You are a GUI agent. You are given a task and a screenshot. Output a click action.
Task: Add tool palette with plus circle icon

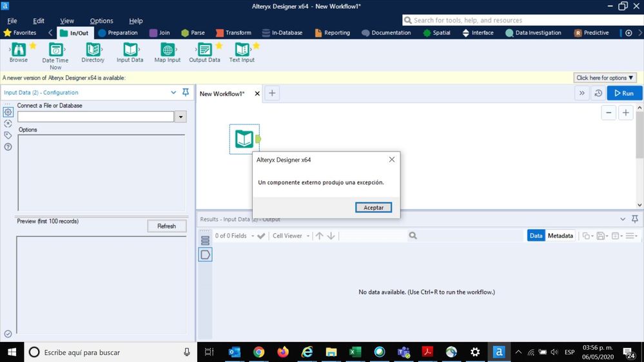[629, 33]
